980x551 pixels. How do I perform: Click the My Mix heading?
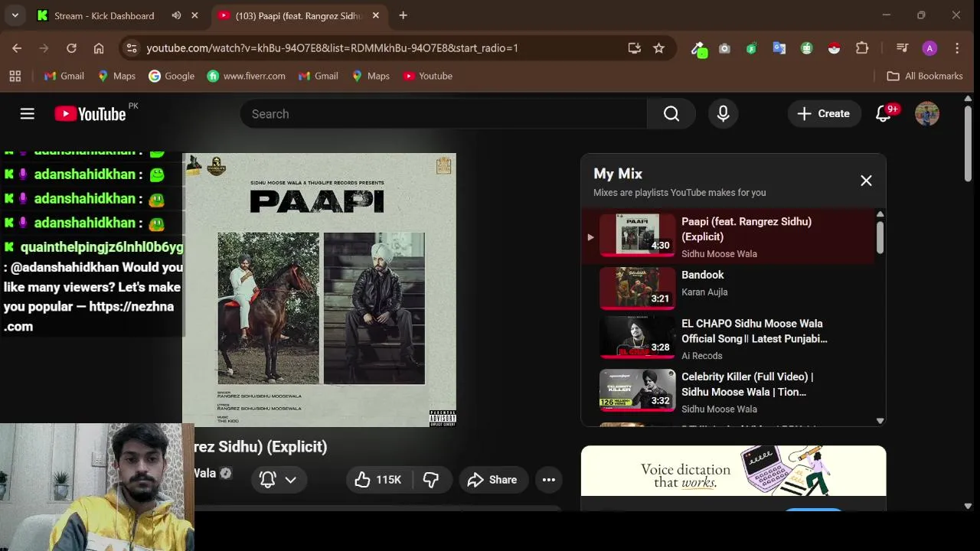[x=618, y=174]
